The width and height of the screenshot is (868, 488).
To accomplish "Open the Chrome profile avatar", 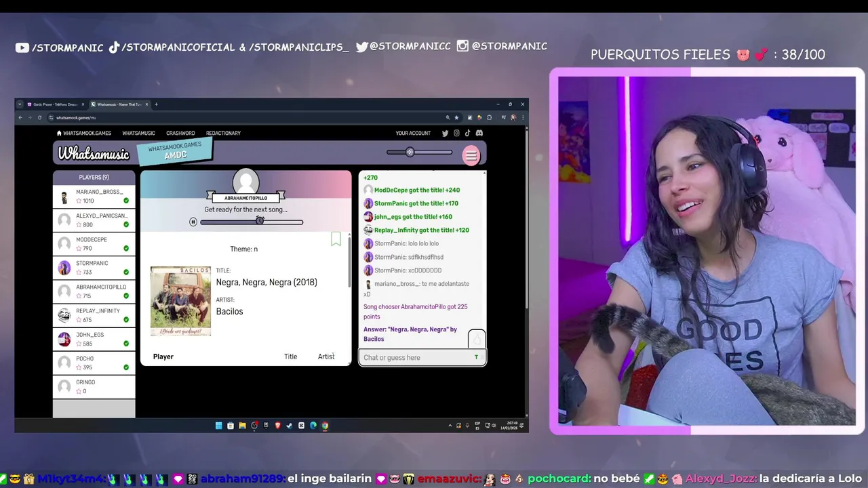I will tap(513, 117).
